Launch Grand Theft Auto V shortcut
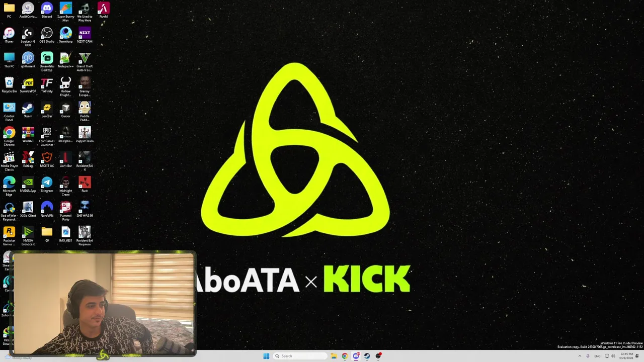This screenshot has height=362, width=644. pos(85,62)
